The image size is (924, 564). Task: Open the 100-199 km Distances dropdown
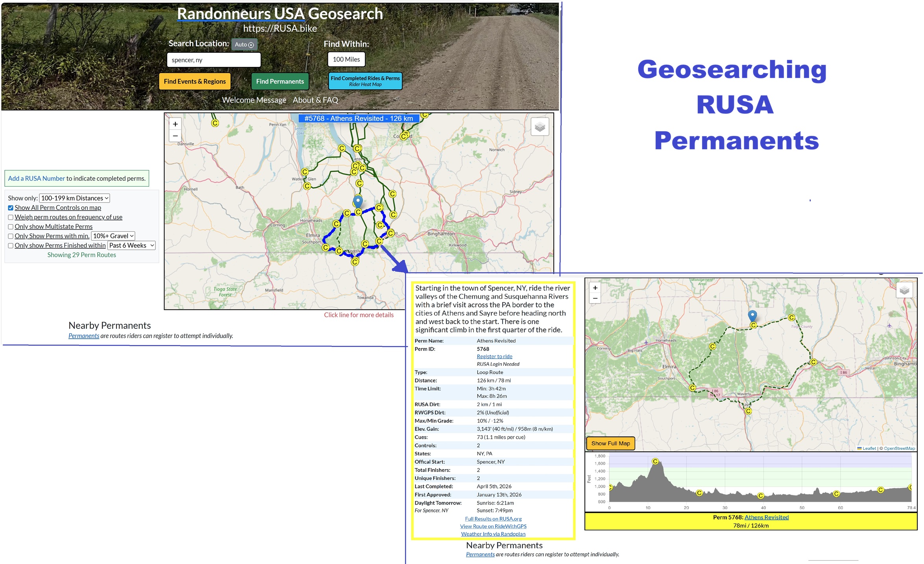click(74, 198)
